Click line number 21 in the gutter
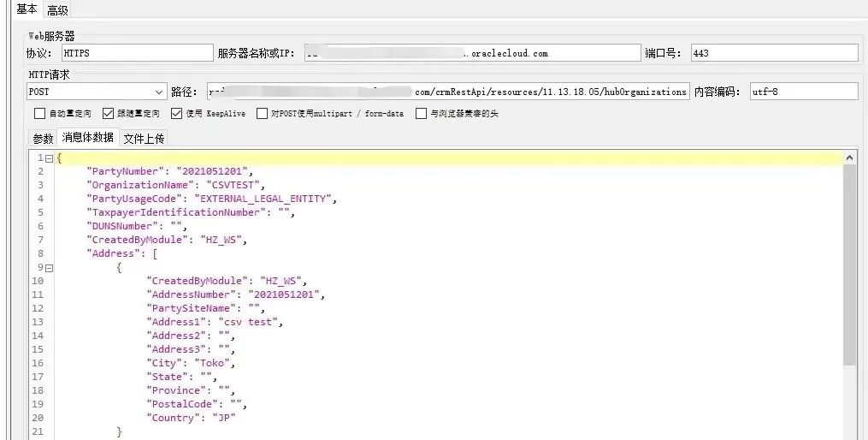 (x=37, y=431)
